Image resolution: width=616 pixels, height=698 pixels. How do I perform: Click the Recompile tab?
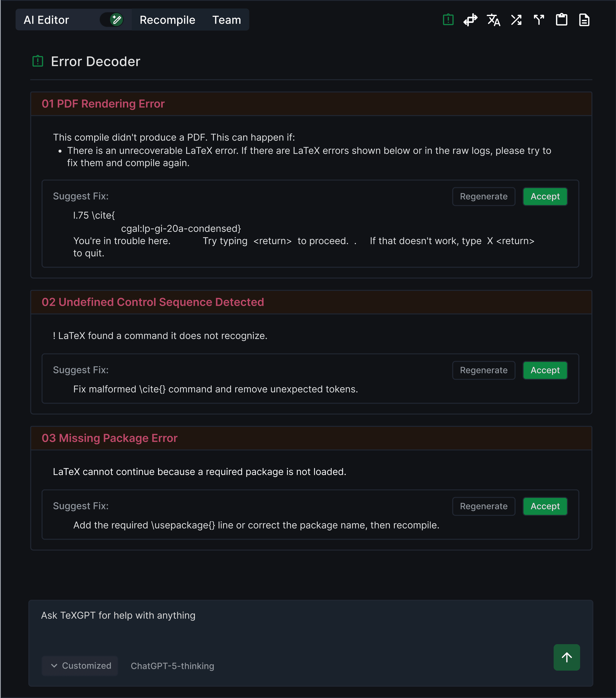click(x=167, y=20)
